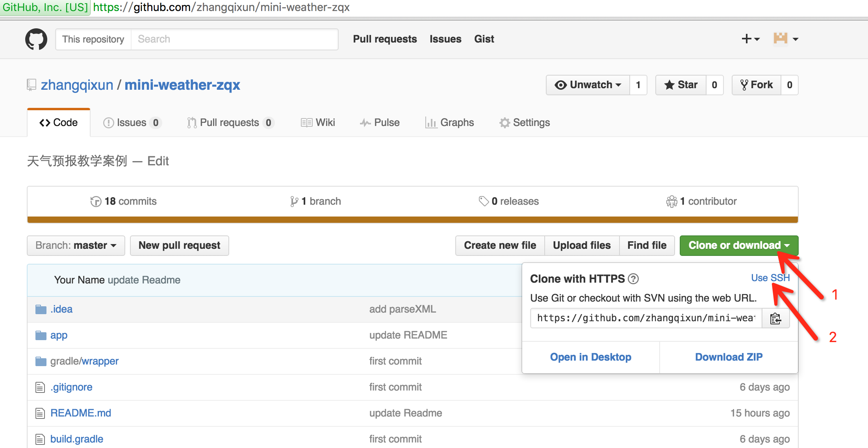This screenshot has width=868, height=448.
Task: Open latest commit message update Readme
Action: click(x=144, y=280)
